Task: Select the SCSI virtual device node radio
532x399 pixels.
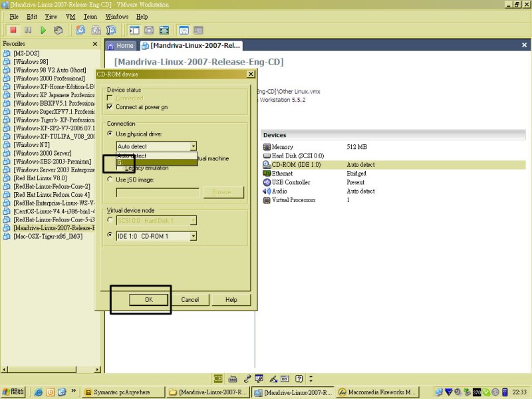Action: pos(110,220)
